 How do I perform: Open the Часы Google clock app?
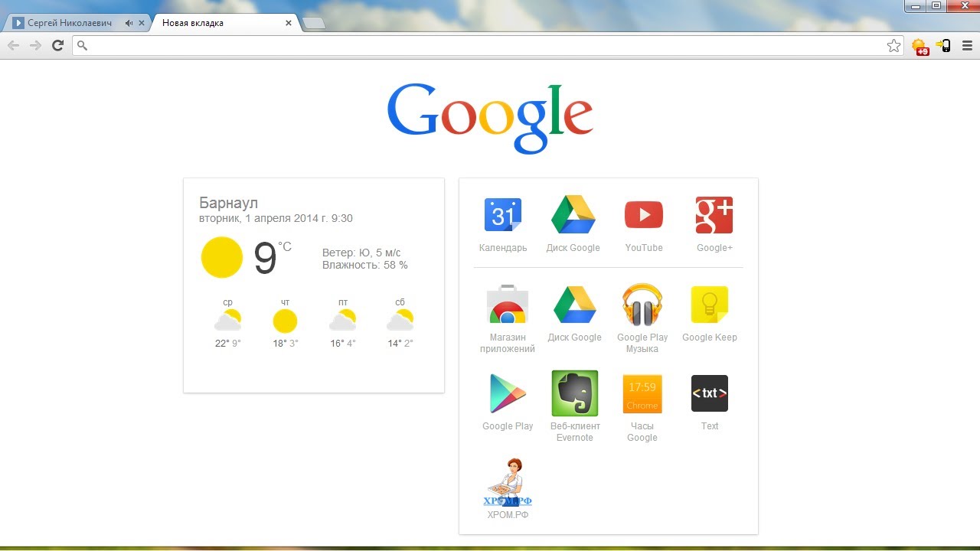tap(642, 393)
